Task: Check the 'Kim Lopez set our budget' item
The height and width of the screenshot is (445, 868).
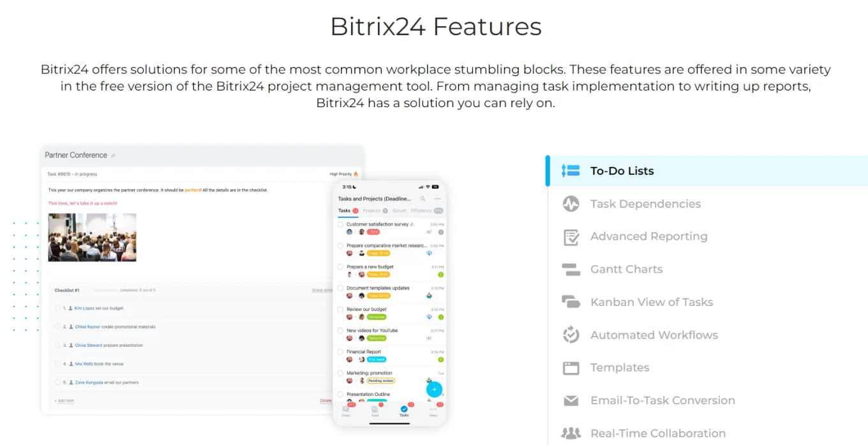Action: click(x=57, y=309)
